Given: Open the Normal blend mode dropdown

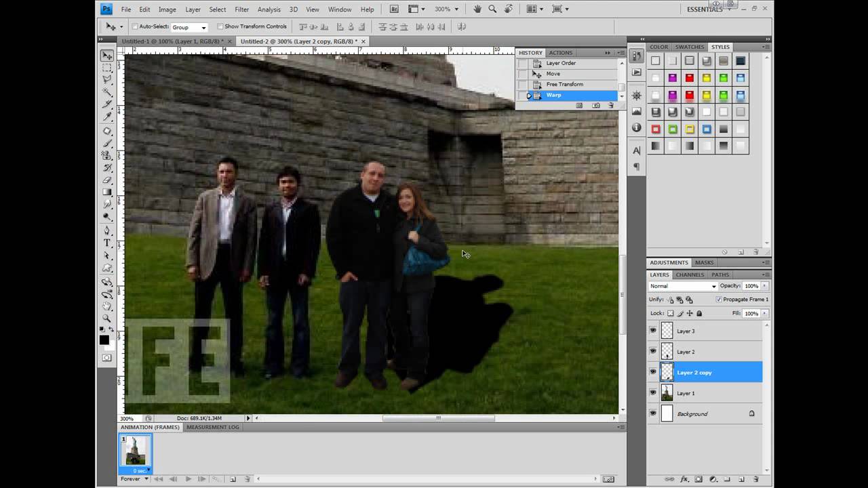Looking at the screenshot, I should pyautogui.click(x=682, y=286).
